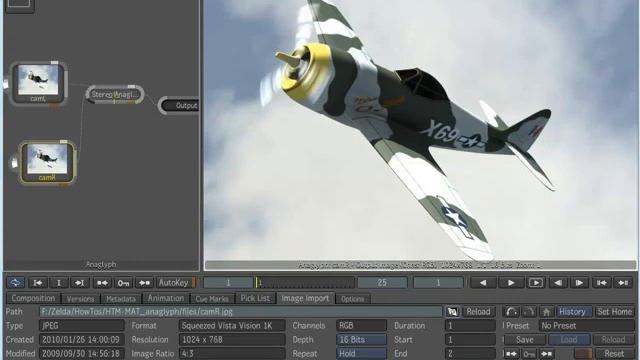
Task: Click the Type value JPEG
Action: click(82, 326)
